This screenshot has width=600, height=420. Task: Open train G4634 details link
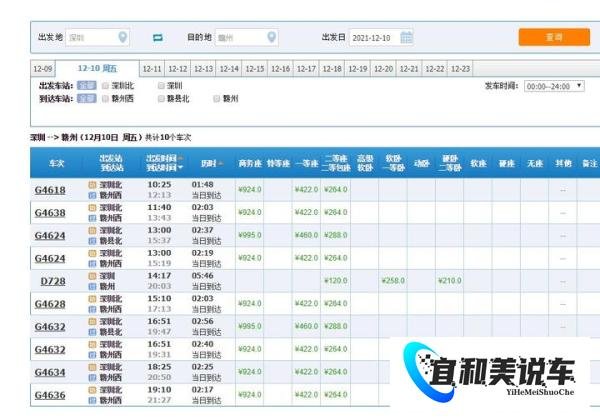click(x=50, y=372)
